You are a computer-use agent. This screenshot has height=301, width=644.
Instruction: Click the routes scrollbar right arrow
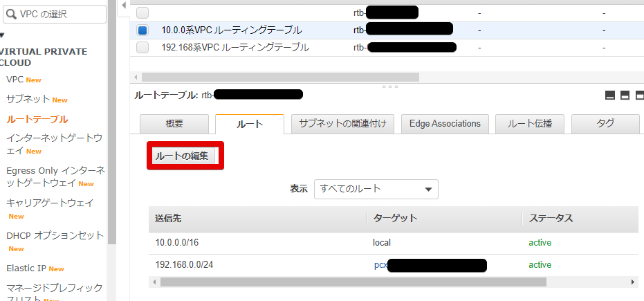pos(633,282)
